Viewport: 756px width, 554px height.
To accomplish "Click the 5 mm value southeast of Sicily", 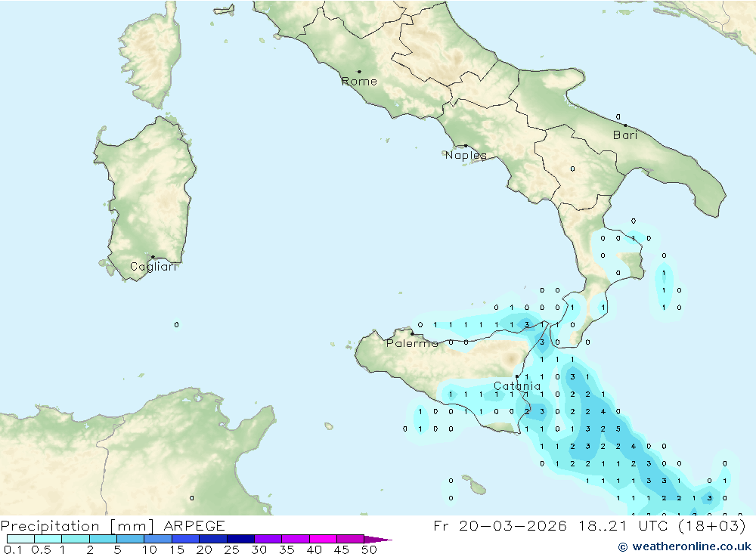I will click(618, 429).
